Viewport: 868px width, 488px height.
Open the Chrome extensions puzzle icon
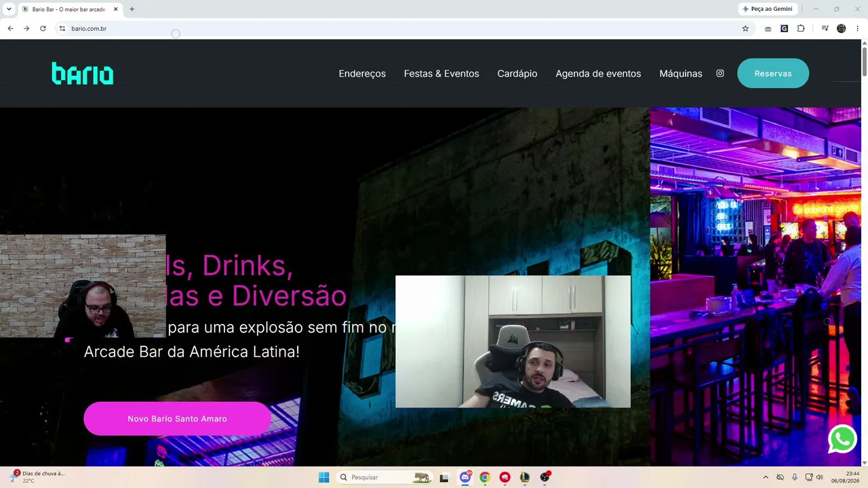point(801,28)
